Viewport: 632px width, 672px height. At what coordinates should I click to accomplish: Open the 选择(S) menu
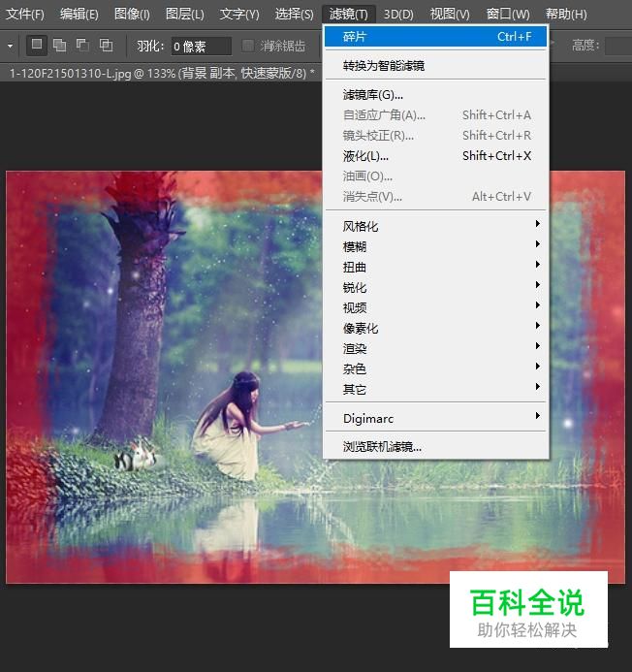coord(295,15)
